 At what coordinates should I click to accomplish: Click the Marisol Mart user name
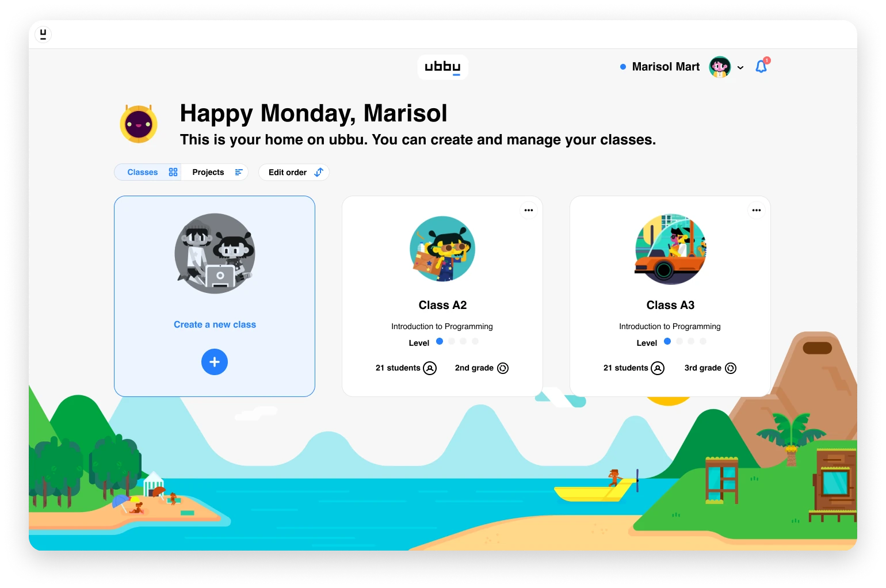click(666, 67)
